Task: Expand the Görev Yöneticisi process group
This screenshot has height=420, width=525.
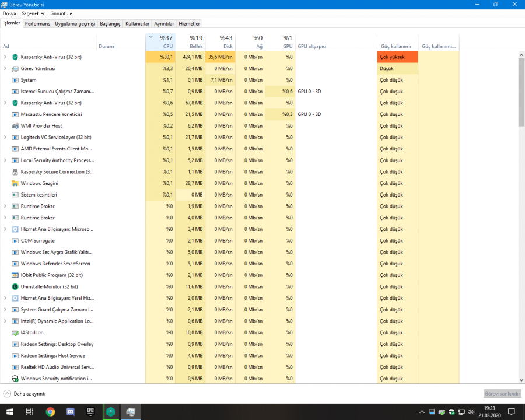Action: pos(5,68)
